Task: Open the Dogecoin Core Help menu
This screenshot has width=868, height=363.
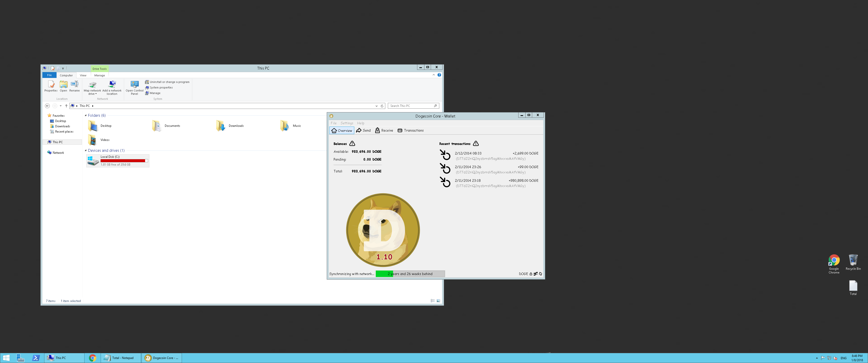Action: pyautogui.click(x=361, y=123)
